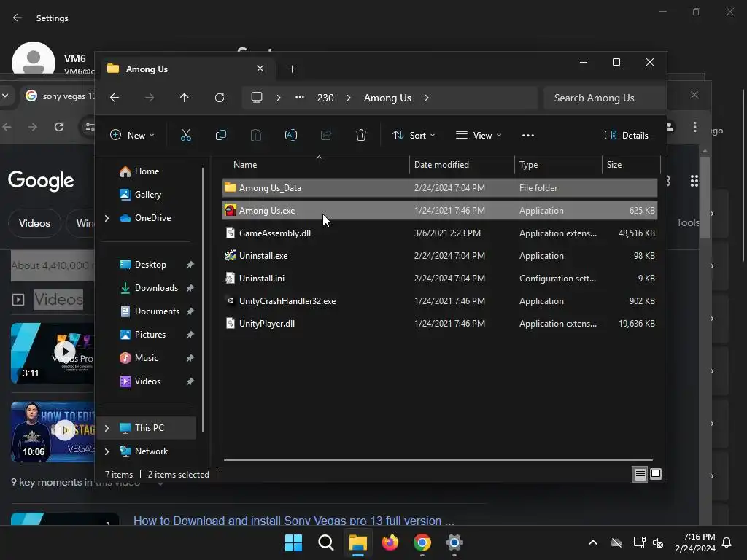
Task: Expand This PC tree node
Action: pyautogui.click(x=107, y=428)
